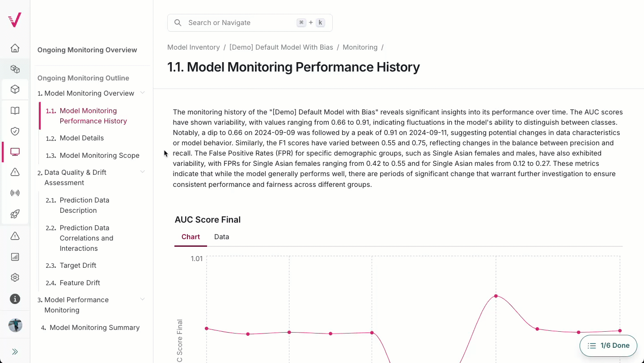The width and height of the screenshot is (644, 363).
Task: Click the info circle icon
Action: (x=15, y=299)
